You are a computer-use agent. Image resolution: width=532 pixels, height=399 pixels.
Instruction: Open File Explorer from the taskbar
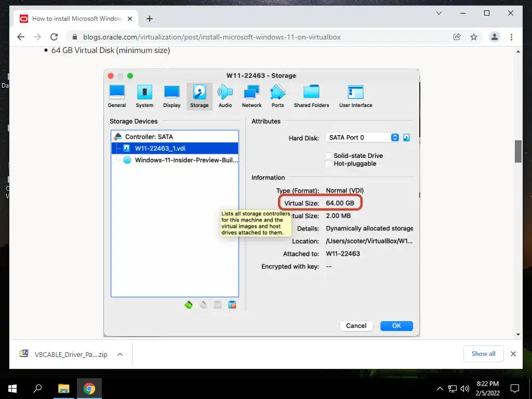[x=63, y=389]
